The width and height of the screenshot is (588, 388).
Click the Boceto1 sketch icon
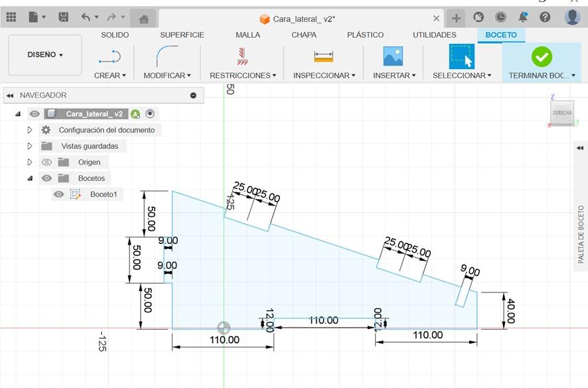point(76,194)
